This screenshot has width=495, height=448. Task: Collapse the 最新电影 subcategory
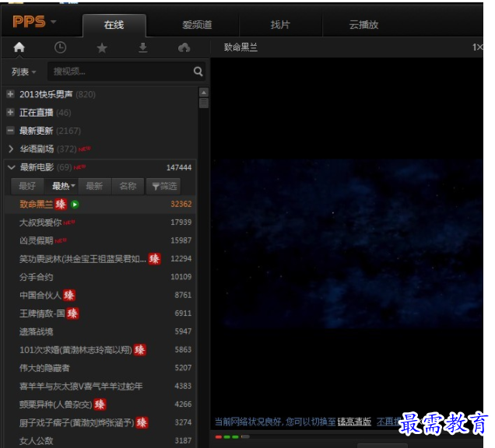[12, 167]
